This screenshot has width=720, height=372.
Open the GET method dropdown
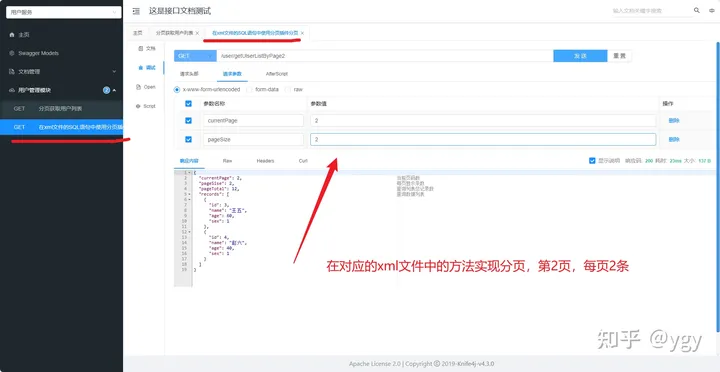(x=195, y=56)
